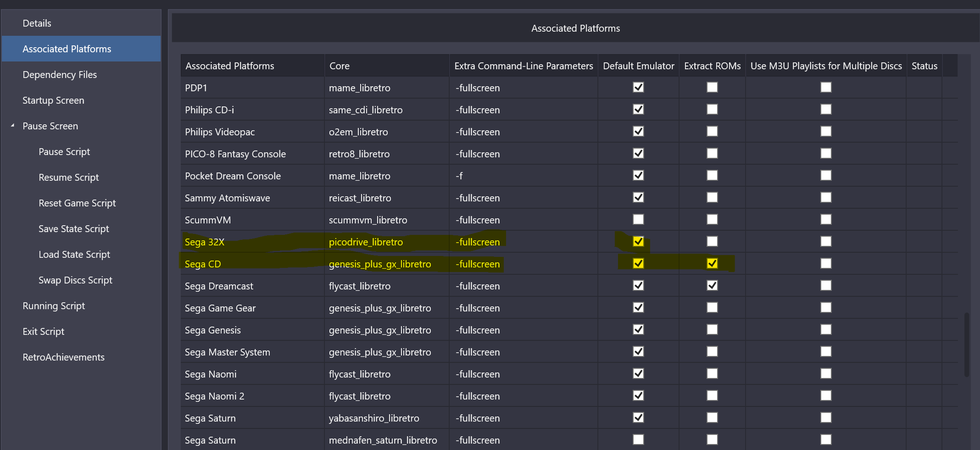Uncheck Extract ROMs for Sega CD
The image size is (980, 450).
point(712,263)
